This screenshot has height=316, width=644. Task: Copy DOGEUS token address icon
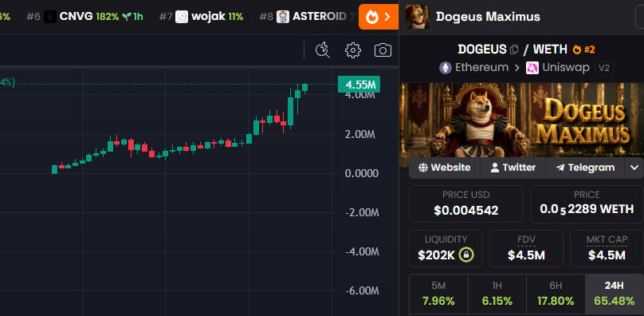click(514, 49)
